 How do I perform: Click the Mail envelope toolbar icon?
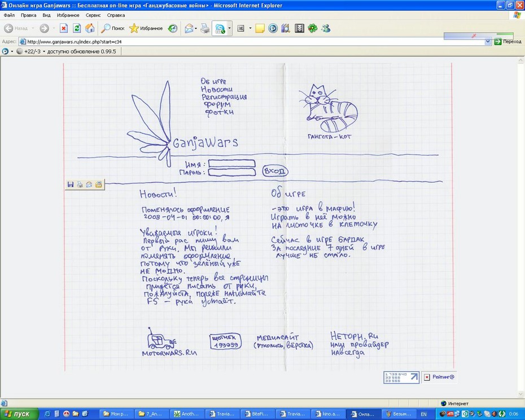coord(189,28)
